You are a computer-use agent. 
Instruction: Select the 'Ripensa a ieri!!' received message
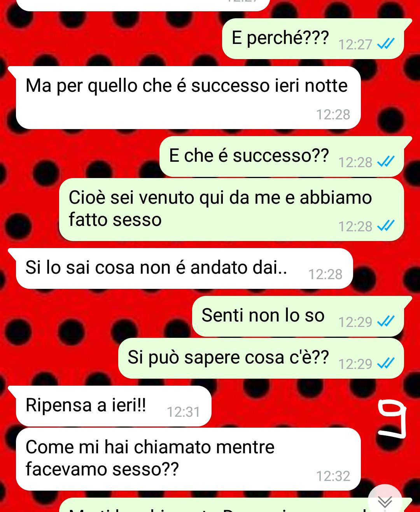114,406
